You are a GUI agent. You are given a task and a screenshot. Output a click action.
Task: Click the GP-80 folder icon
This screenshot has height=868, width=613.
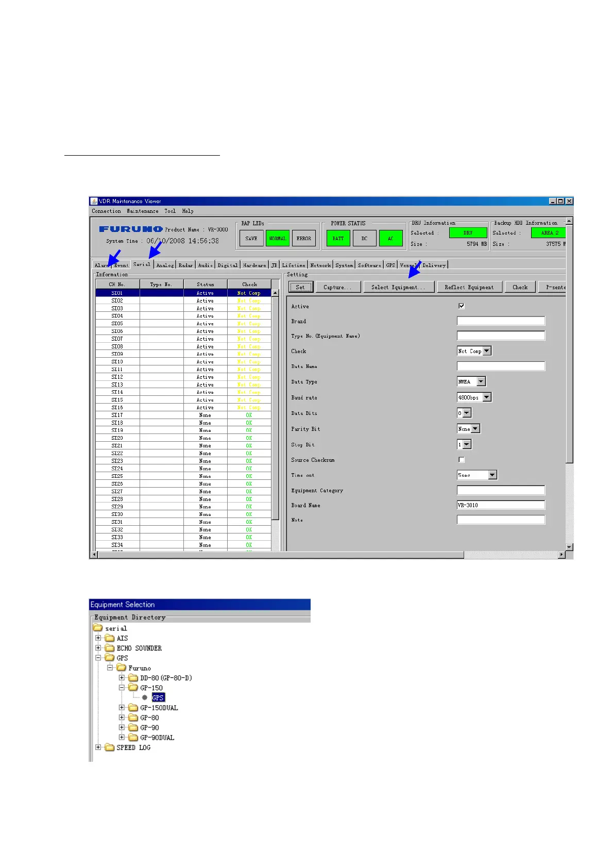[133, 717]
